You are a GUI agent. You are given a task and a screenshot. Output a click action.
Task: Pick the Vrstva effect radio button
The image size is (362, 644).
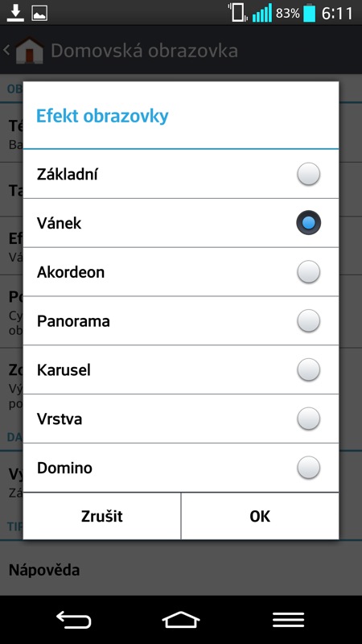(x=308, y=419)
